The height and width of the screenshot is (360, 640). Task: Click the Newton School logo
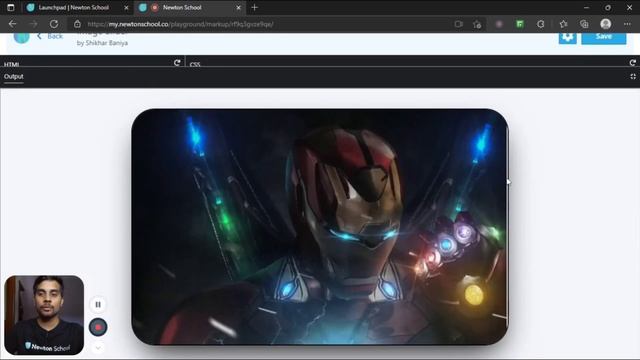pyautogui.click(x=21, y=37)
